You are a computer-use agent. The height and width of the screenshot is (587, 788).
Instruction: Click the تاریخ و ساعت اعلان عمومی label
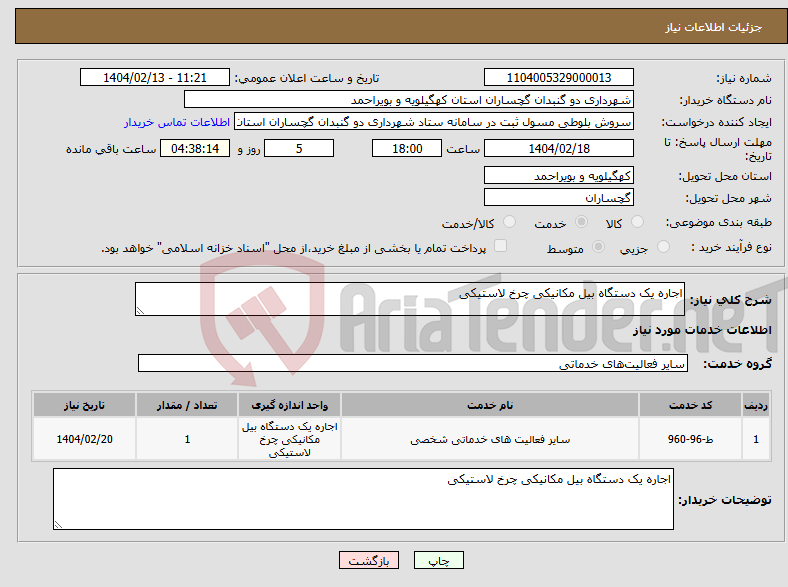tap(307, 78)
